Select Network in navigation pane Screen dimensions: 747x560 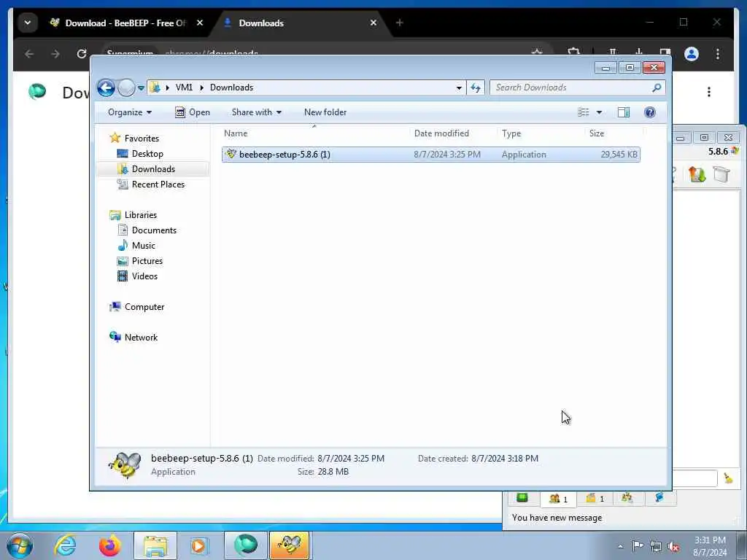[x=141, y=338]
